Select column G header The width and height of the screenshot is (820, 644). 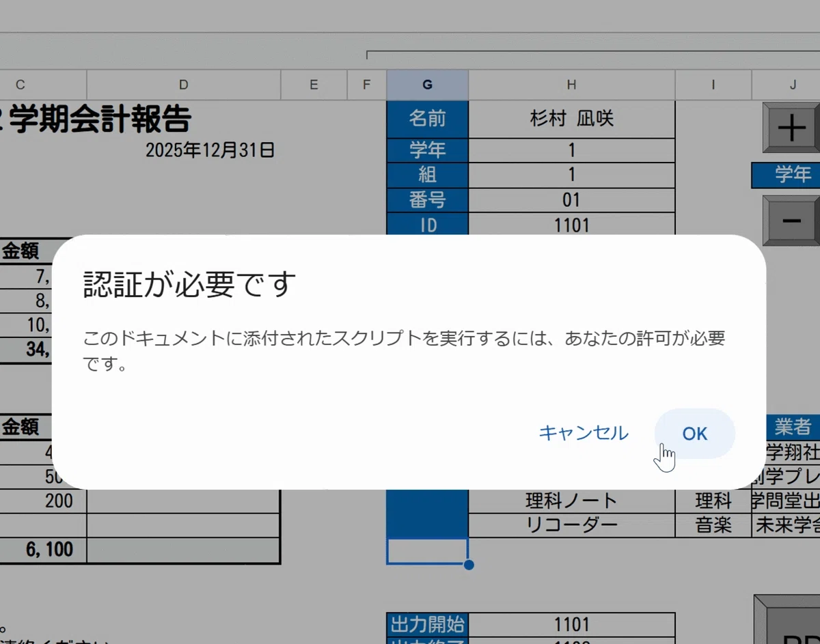pyautogui.click(x=428, y=85)
